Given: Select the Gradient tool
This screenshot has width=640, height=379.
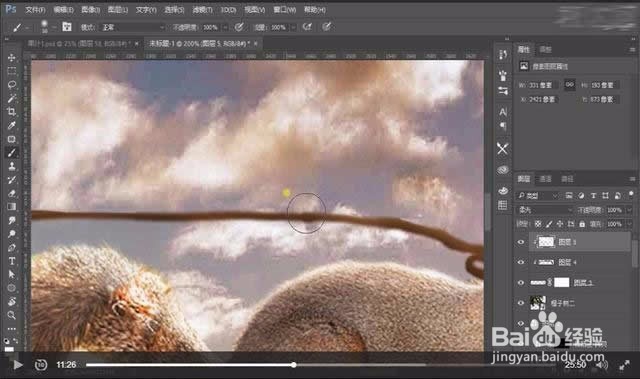Looking at the screenshot, I should (x=11, y=207).
